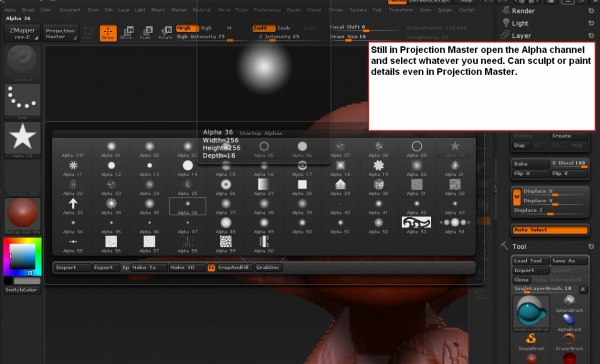The height and width of the screenshot is (364, 600).
Task: Toggle the Zsub mode
Action: coord(284,28)
